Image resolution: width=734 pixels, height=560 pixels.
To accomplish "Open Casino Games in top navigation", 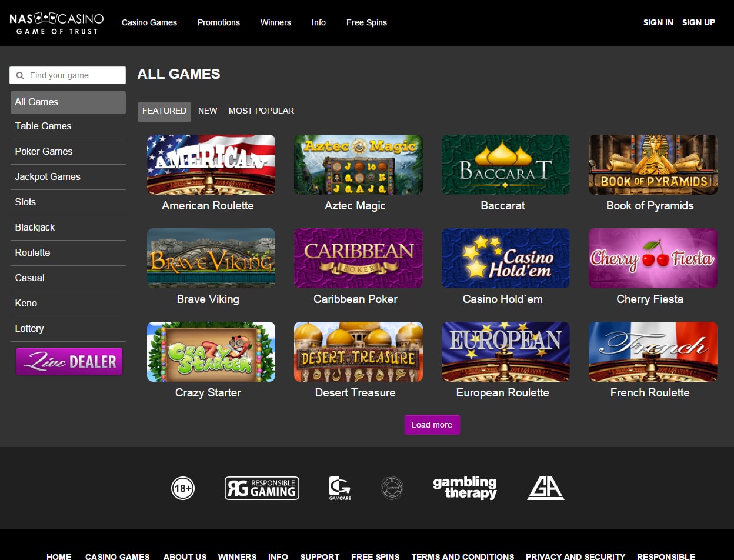I will pyautogui.click(x=149, y=22).
